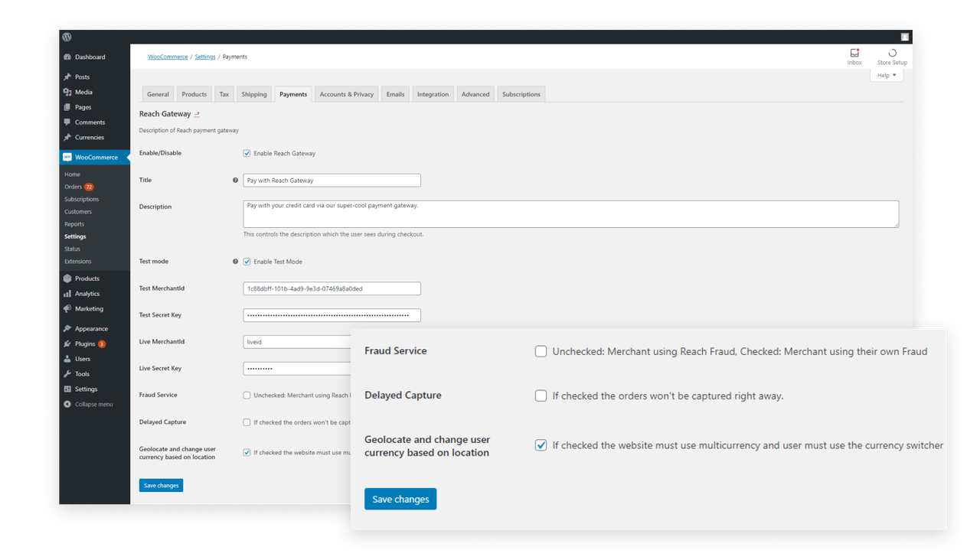980x560 pixels.
Task: Click the Currencies pin icon
Action: coord(67,138)
